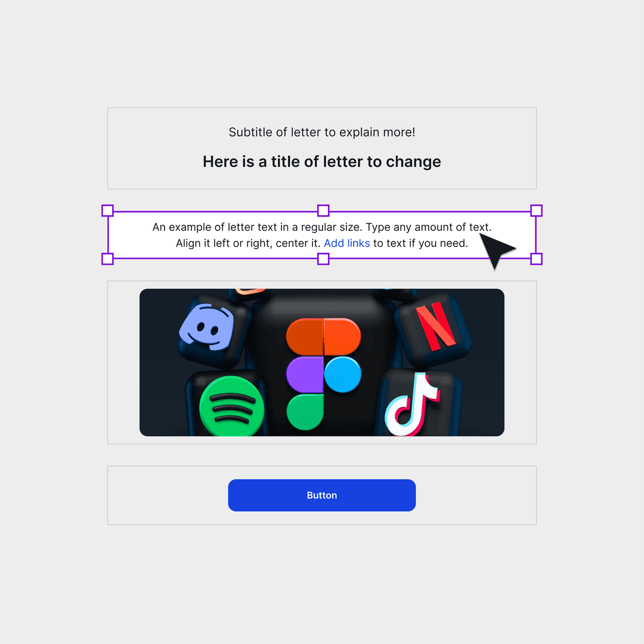Select the Discord logo in the image
This screenshot has height=644, width=644.
pos(206,327)
